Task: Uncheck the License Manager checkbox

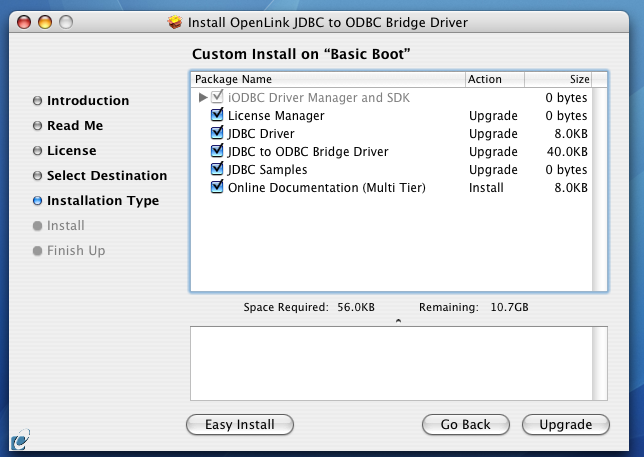Action: [x=217, y=115]
